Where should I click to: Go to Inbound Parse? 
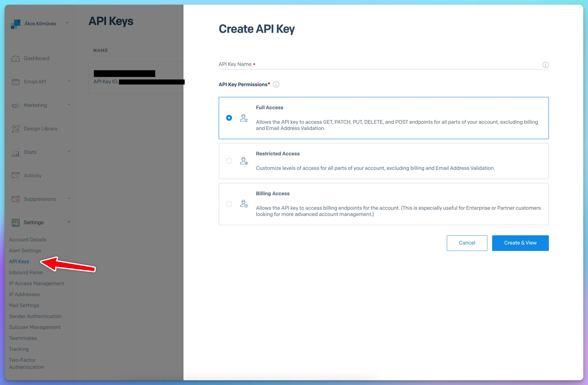(26, 272)
